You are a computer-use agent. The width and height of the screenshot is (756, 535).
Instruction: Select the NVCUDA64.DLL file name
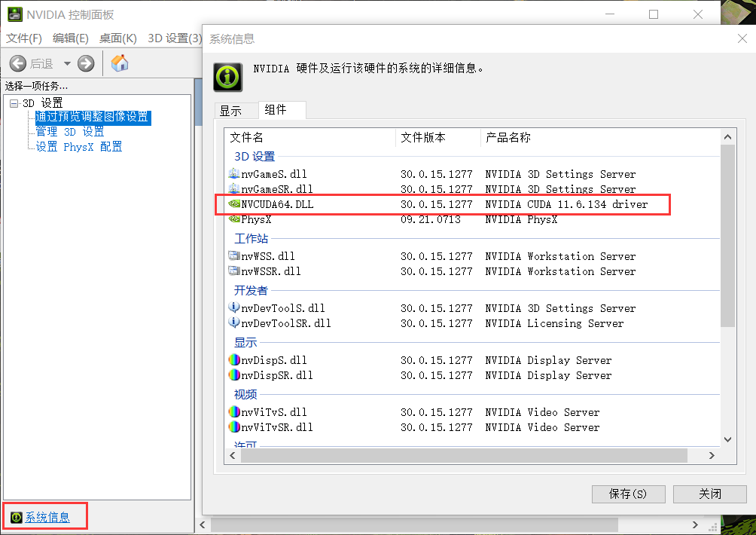point(277,204)
